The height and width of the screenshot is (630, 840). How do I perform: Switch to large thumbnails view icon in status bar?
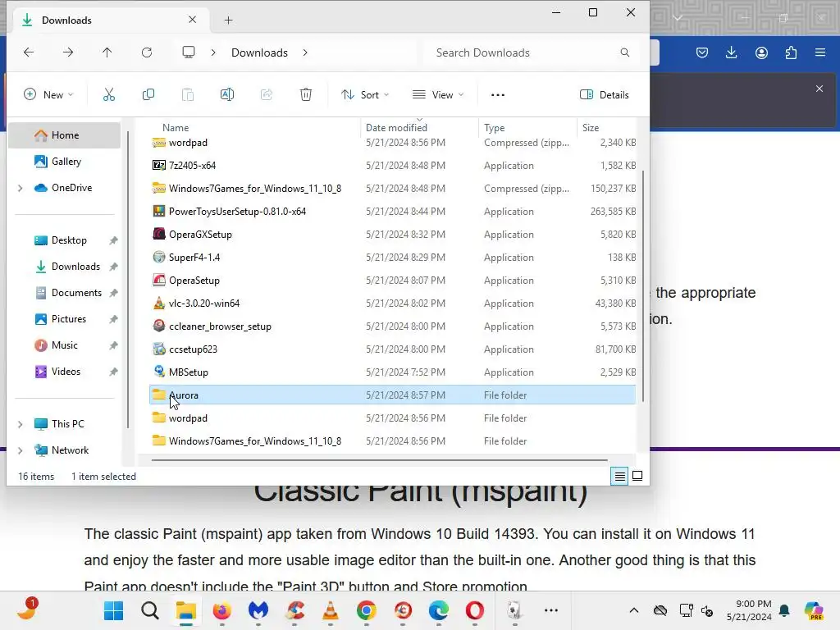pyautogui.click(x=637, y=476)
